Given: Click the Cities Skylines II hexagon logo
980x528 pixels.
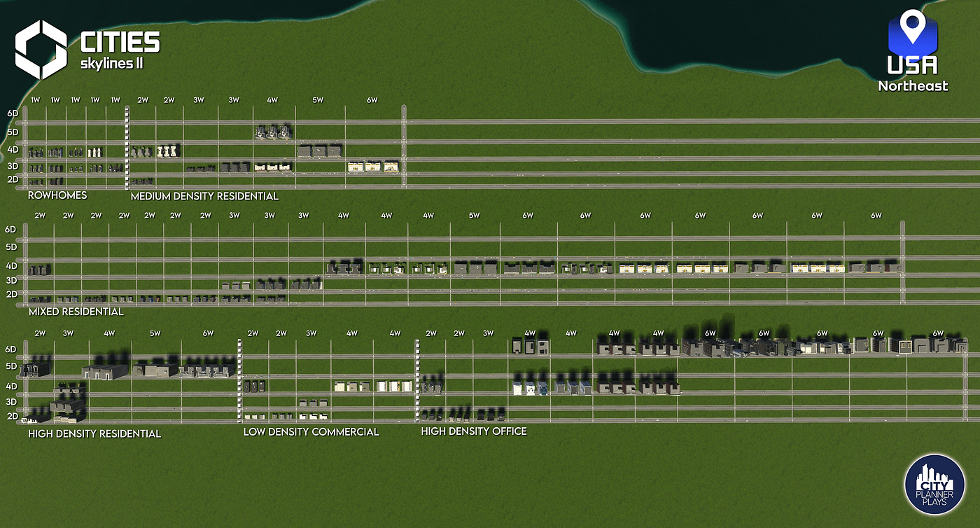Looking at the screenshot, I should pos(41,49).
